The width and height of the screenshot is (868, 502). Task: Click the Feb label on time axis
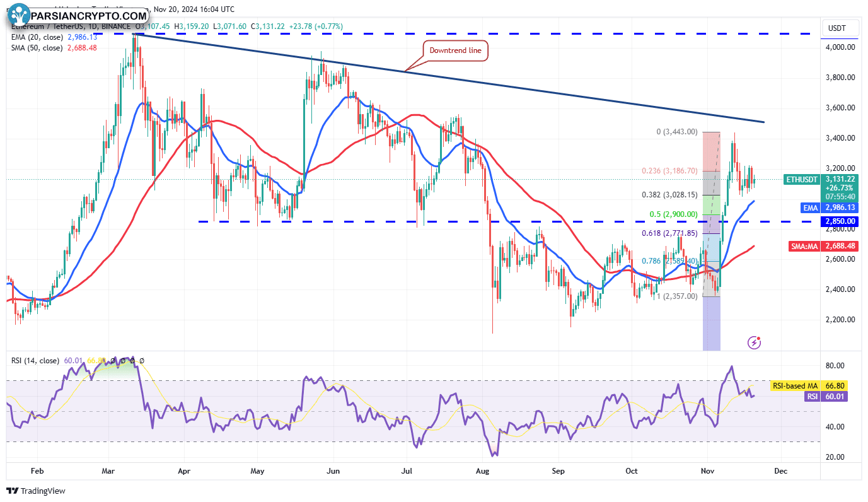pos(37,470)
